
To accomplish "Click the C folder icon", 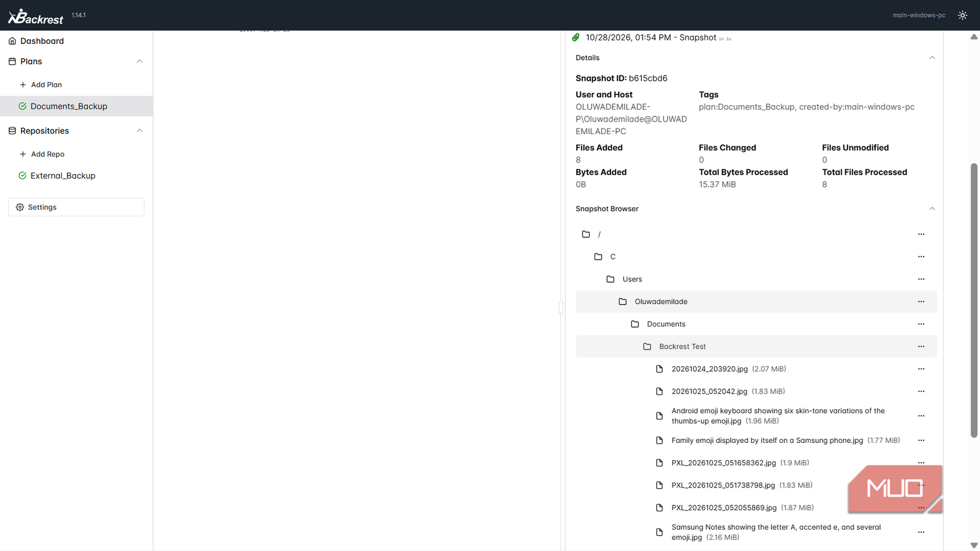I will (x=598, y=256).
